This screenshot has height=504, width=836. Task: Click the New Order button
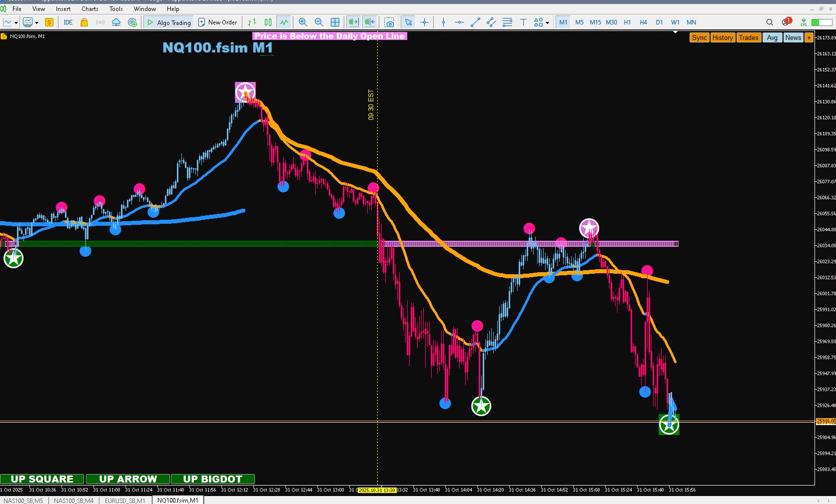pos(218,22)
